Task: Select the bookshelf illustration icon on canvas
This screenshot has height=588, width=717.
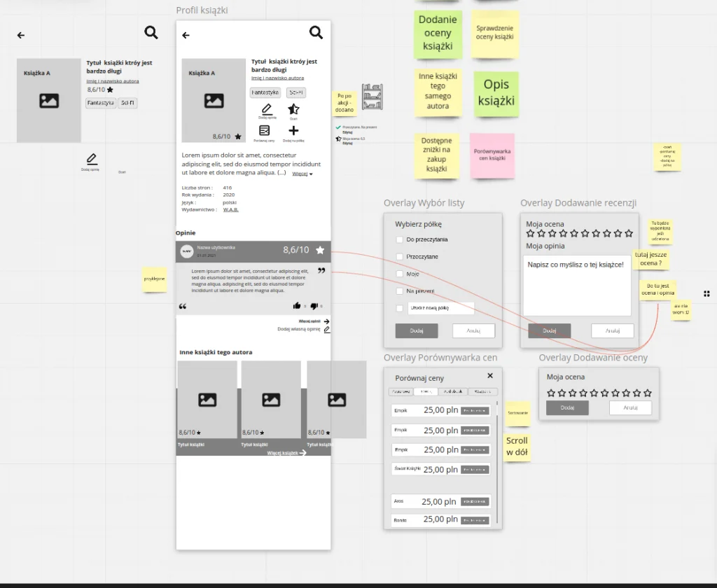Action: 373,97
